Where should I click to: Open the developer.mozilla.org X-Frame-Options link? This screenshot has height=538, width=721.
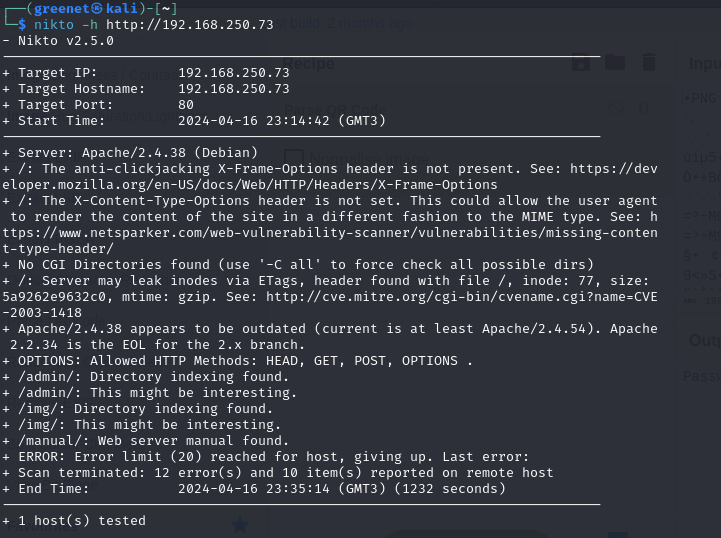click(250, 184)
